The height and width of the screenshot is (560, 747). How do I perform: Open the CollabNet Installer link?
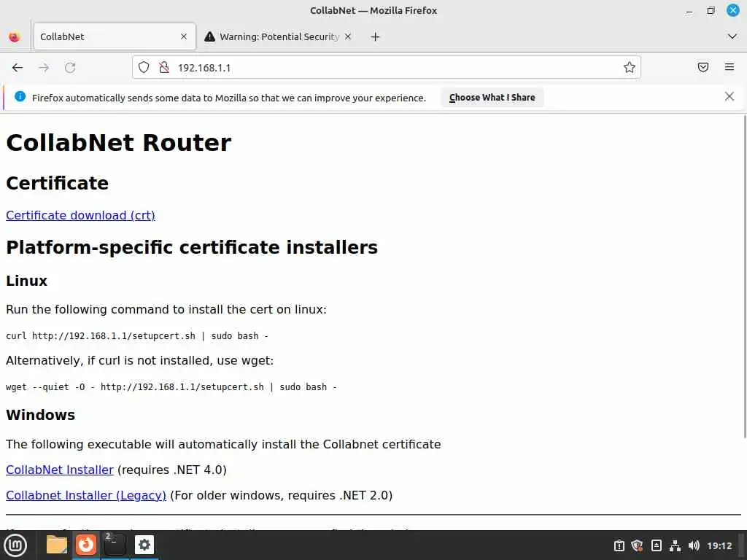60,470
